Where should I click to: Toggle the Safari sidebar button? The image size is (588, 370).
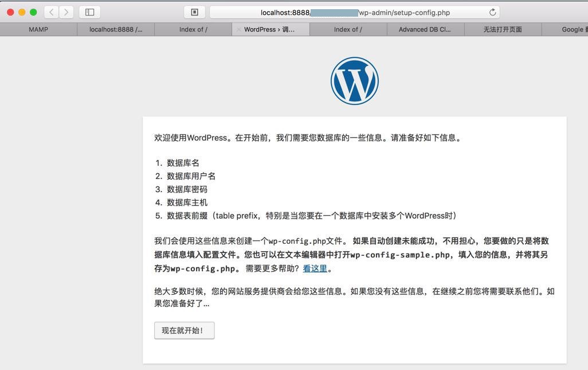[x=89, y=13]
